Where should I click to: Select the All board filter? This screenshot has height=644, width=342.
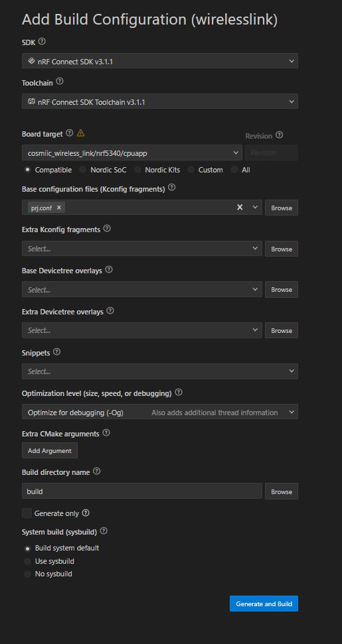point(234,170)
